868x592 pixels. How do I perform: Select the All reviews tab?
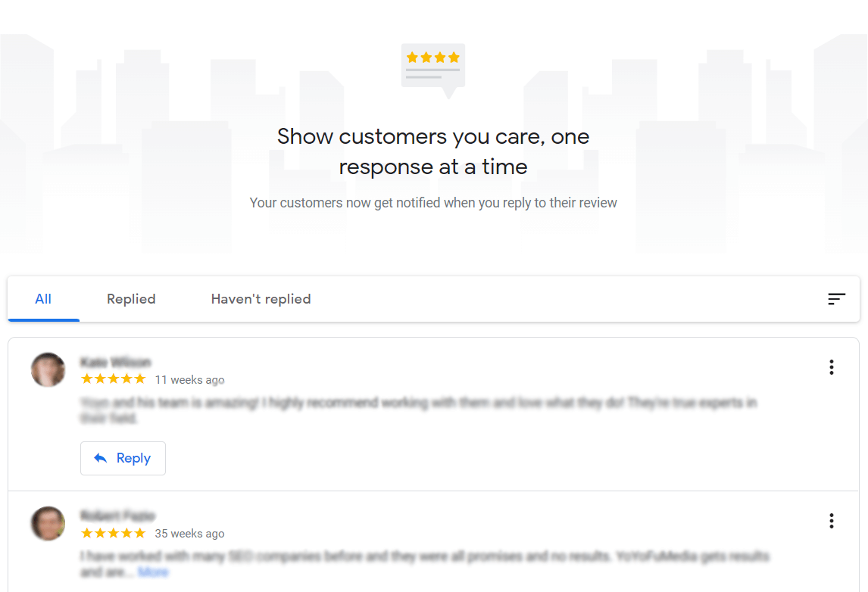coord(43,299)
